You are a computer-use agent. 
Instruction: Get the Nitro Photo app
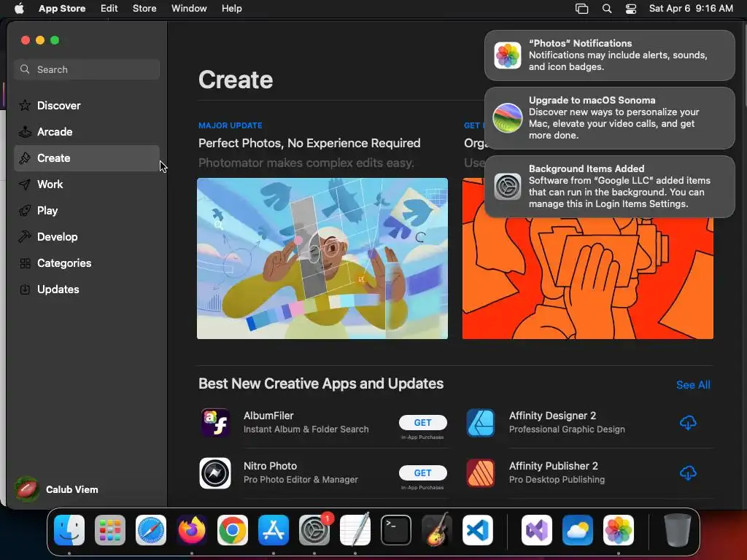pos(422,472)
